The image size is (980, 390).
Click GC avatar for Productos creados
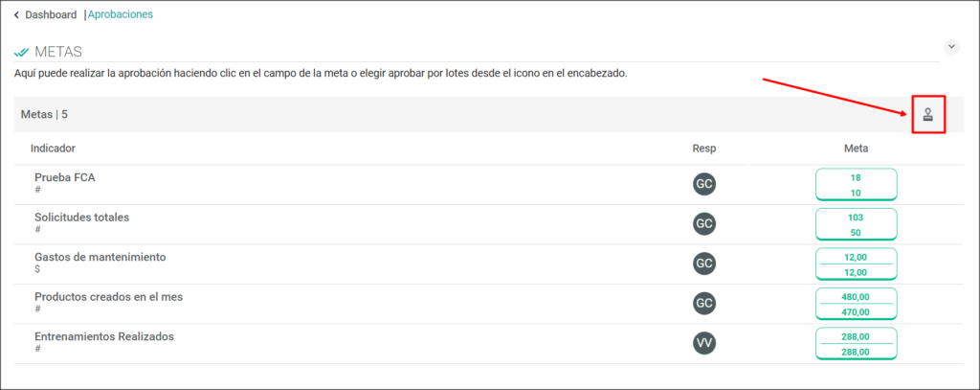click(x=704, y=304)
